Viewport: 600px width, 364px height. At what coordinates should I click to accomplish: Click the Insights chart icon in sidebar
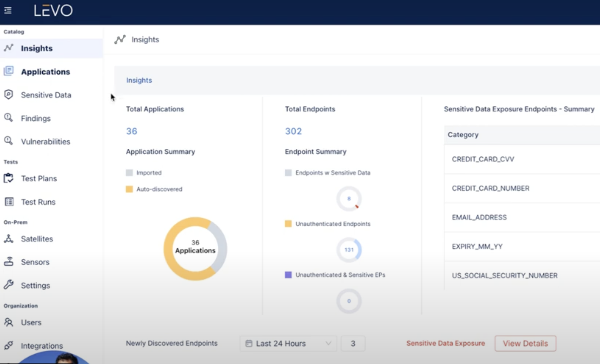(x=9, y=48)
